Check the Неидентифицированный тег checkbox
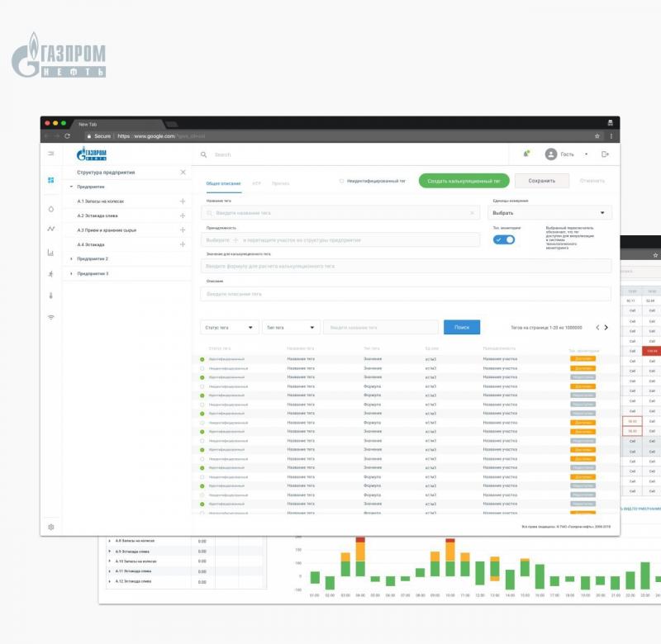The image size is (661, 644). click(341, 181)
